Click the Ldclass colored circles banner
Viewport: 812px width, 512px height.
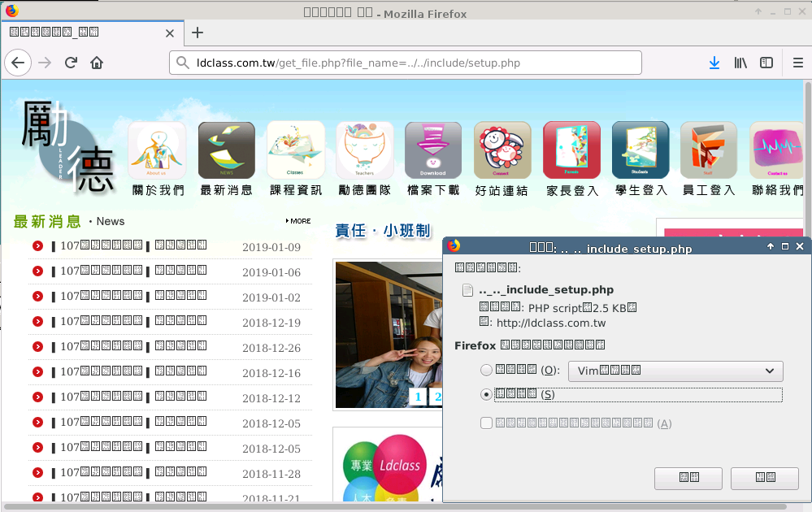point(385,468)
